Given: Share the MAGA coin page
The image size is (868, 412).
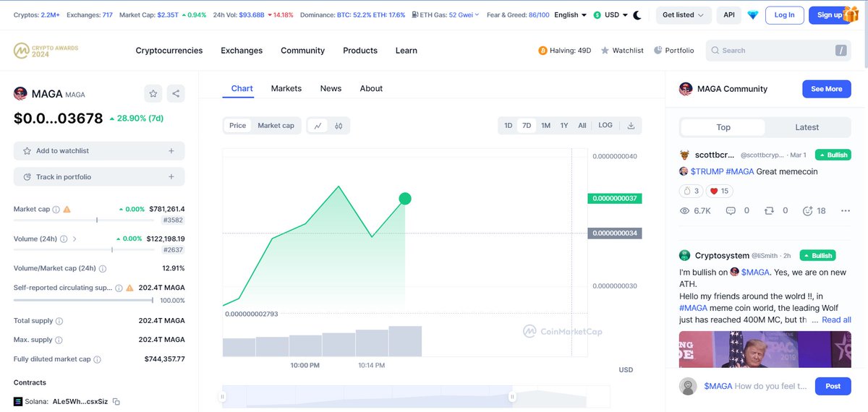Looking at the screenshot, I should click(x=176, y=93).
